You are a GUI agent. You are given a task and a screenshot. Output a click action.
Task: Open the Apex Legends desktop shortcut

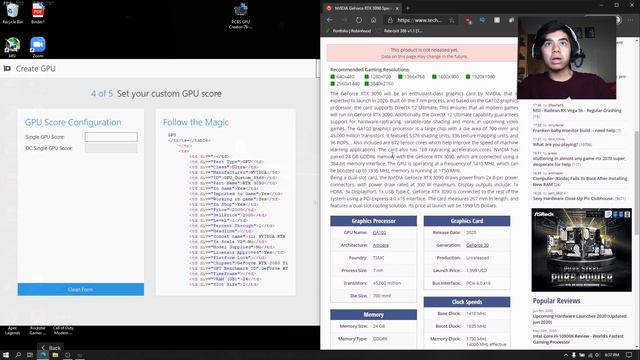[12, 330]
